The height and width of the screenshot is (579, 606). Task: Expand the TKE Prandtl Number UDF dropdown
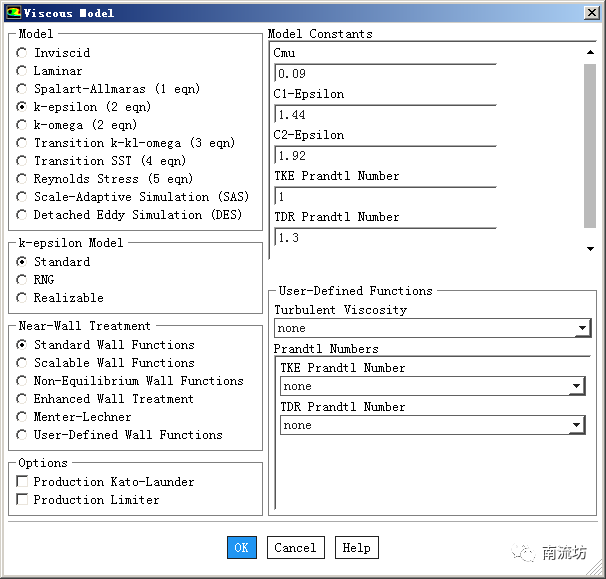pyautogui.click(x=576, y=387)
